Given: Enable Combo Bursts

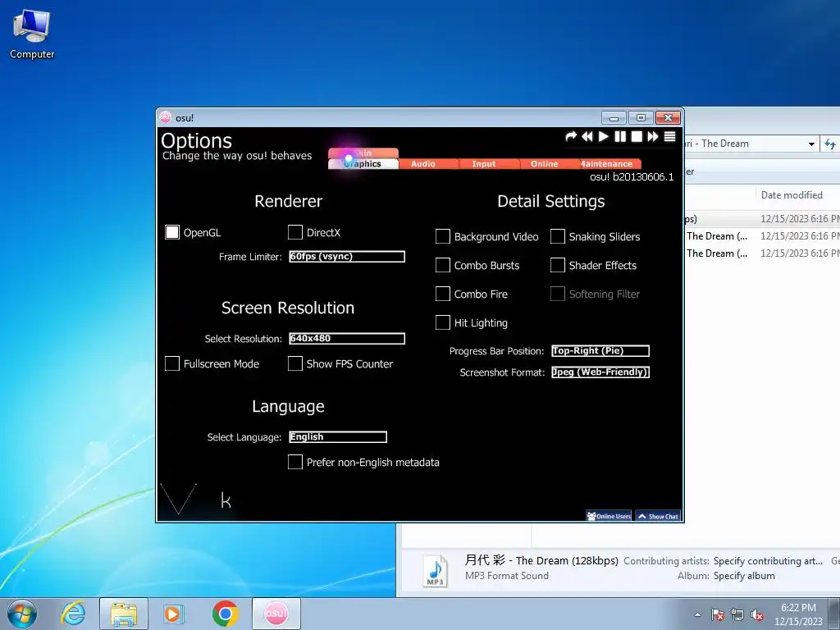Looking at the screenshot, I should (442, 265).
